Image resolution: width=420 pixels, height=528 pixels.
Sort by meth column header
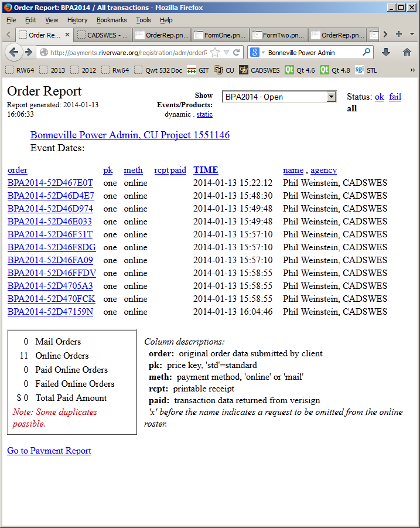pos(134,170)
